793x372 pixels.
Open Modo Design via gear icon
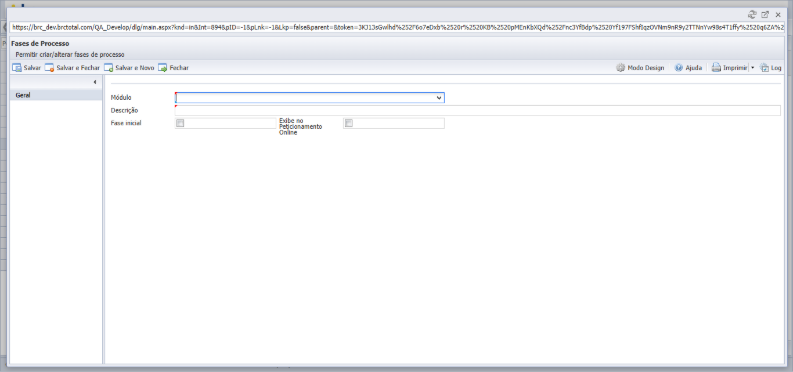(620, 68)
